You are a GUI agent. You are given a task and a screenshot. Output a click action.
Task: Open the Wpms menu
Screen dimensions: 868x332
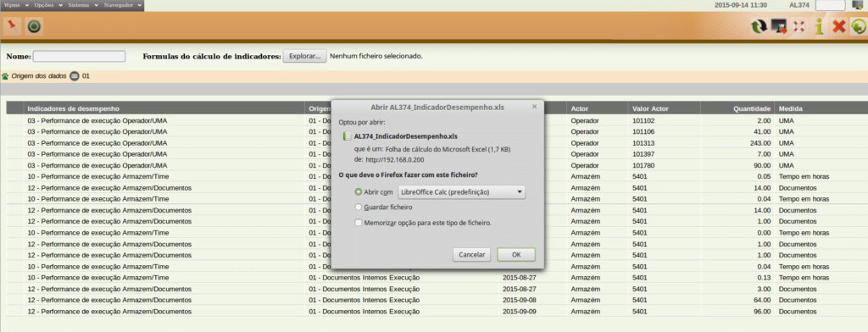point(16,5)
